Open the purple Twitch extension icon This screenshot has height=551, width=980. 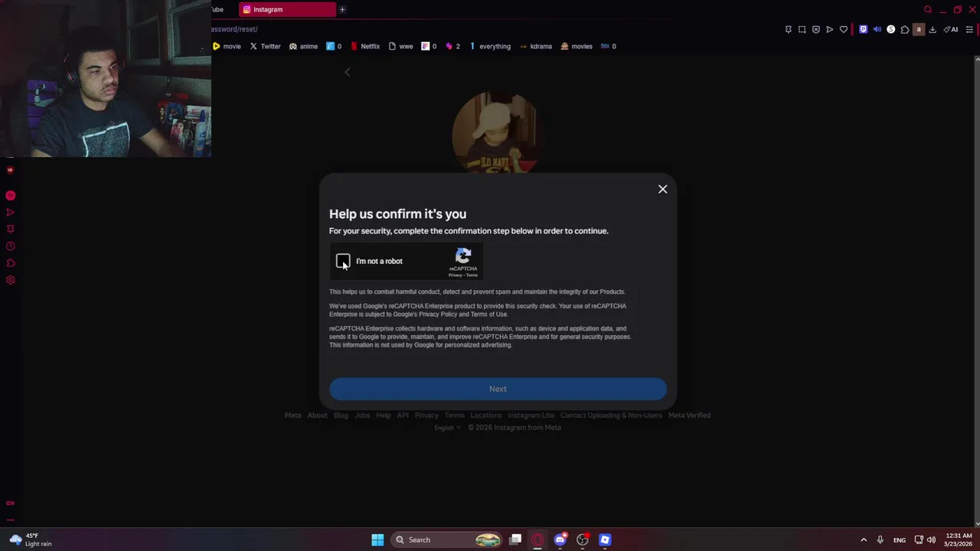(863, 29)
